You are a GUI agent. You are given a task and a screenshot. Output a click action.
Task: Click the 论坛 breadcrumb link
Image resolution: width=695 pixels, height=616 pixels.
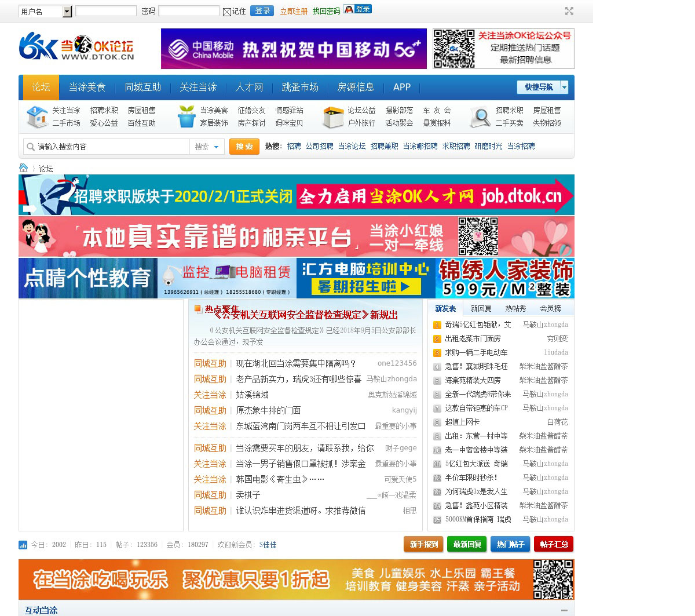point(46,169)
